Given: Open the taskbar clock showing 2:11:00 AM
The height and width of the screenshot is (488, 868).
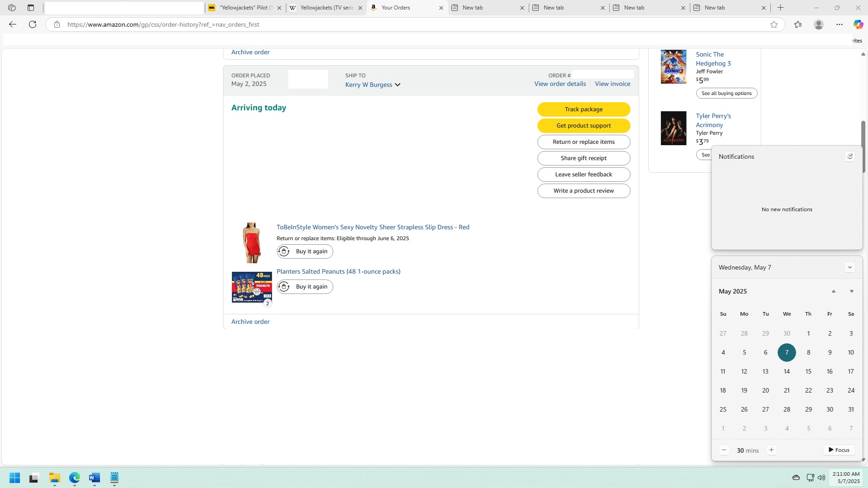Looking at the screenshot, I should click(x=846, y=478).
